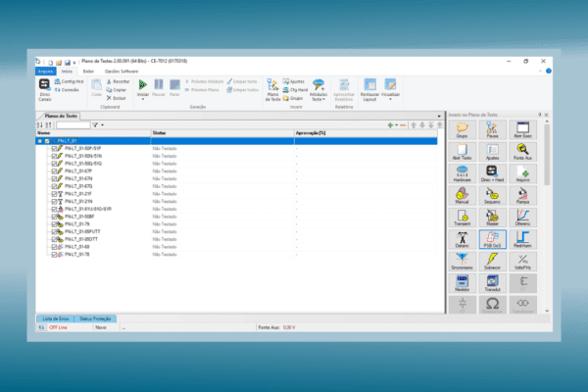Switch to the Exibir ribbon tab
This screenshot has width=588, height=392.
pos(89,72)
